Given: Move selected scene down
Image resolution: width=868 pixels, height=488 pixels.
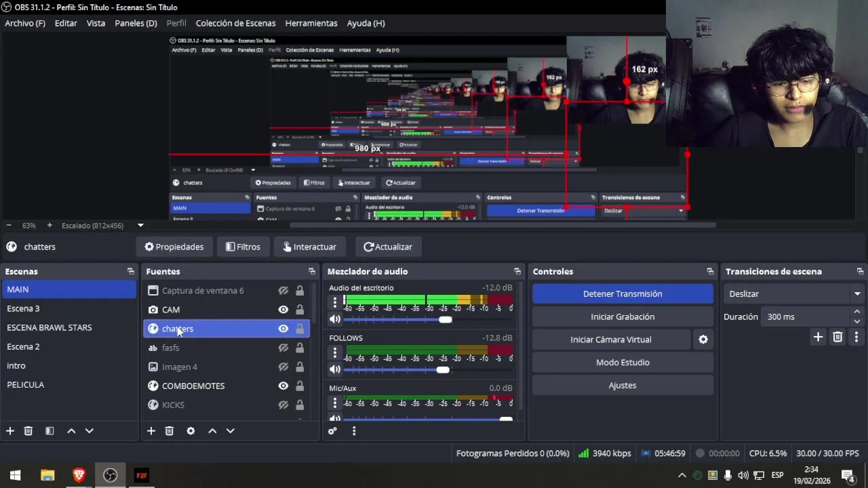Looking at the screenshot, I should [x=89, y=431].
